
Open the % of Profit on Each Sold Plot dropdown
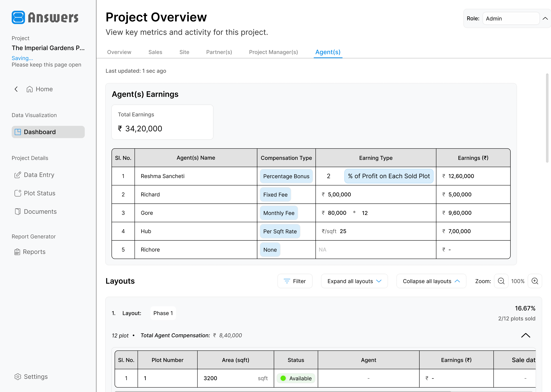[389, 176]
